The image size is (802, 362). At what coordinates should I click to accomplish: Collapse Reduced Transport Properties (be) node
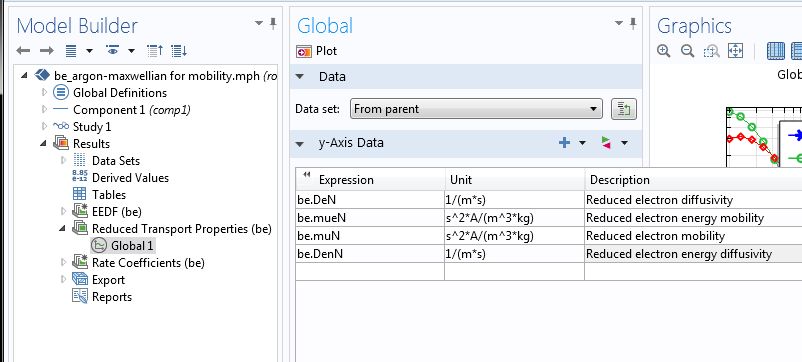[63, 229]
